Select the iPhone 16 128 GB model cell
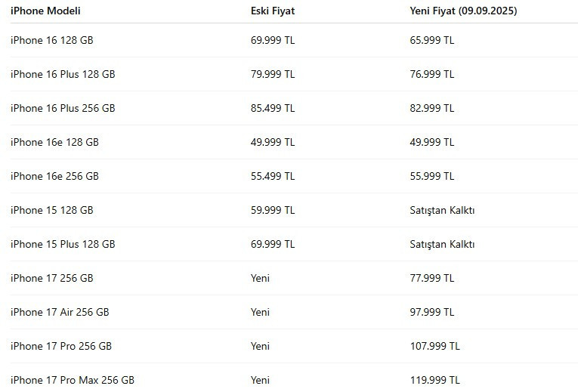578x392 pixels. (x=52, y=40)
